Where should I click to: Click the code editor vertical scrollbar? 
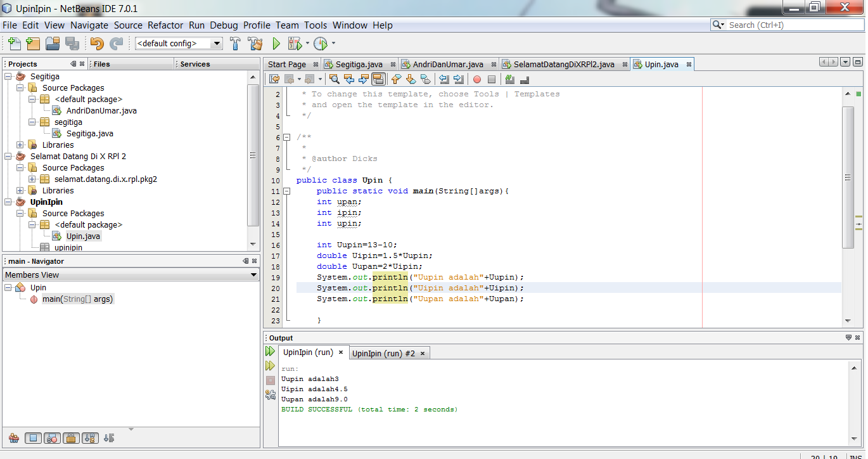tap(848, 178)
